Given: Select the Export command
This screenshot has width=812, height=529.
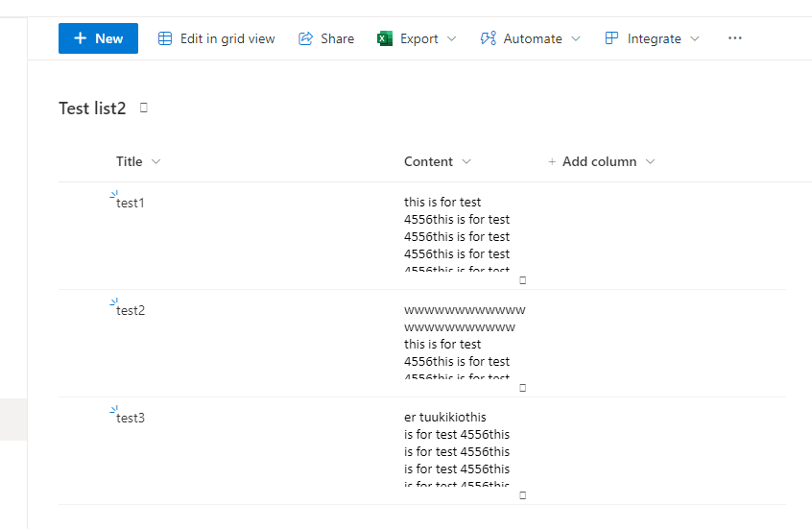Looking at the screenshot, I should (418, 38).
